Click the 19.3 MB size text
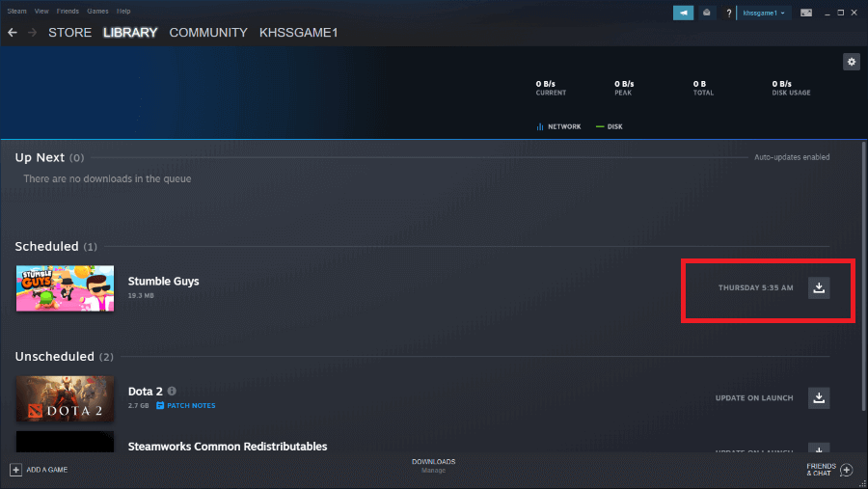This screenshot has height=489, width=868. pos(141,295)
